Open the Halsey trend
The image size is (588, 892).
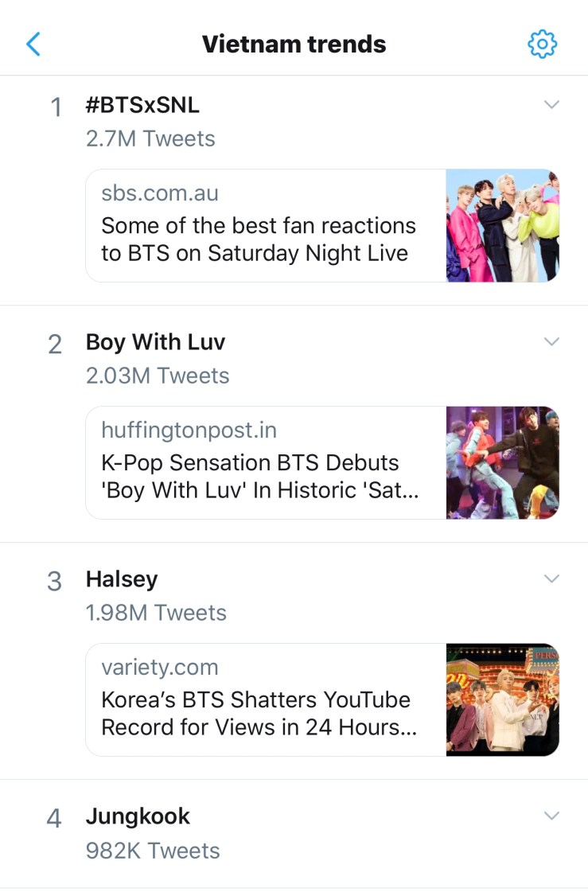tap(122, 579)
